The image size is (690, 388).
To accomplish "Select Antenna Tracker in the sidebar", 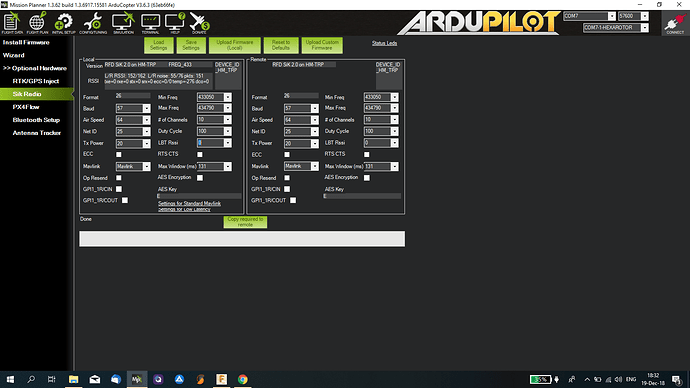I will [x=37, y=133].
